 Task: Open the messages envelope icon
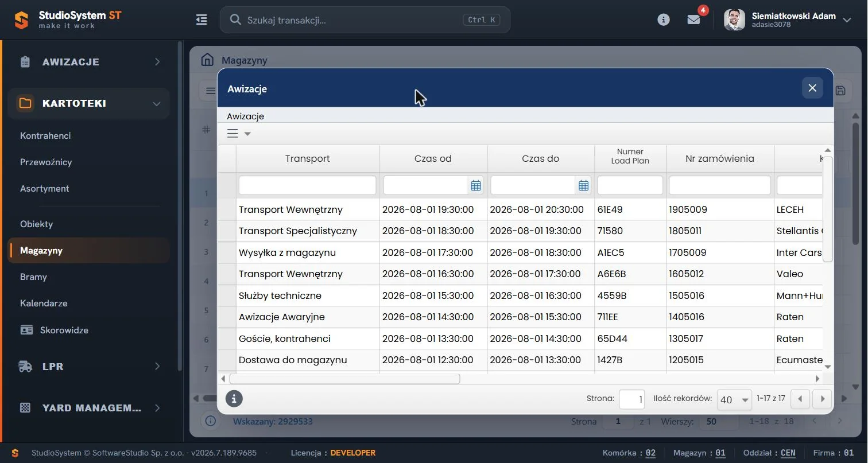click(693, 20)
